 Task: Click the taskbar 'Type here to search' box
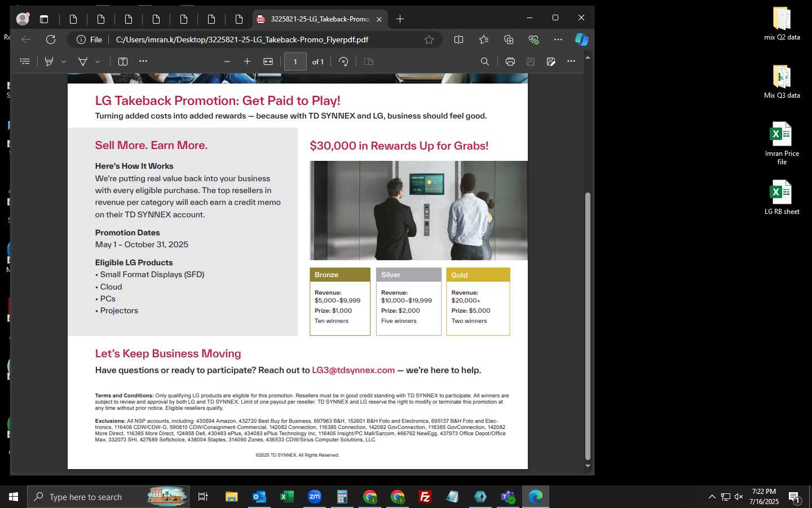click(x=108, y=497)
